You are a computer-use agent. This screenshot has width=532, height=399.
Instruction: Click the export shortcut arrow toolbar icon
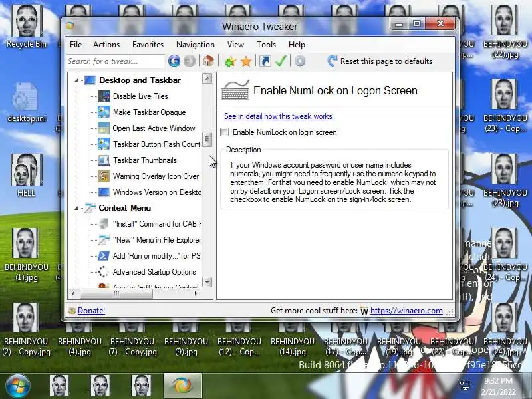pos(265,61)
